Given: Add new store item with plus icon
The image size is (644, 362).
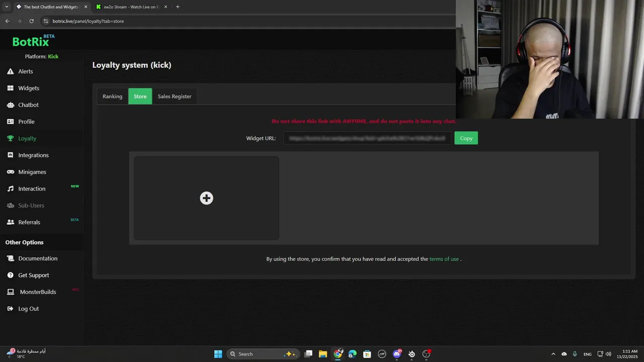Looking at the screenshot, I should click(x=206, y=198).
